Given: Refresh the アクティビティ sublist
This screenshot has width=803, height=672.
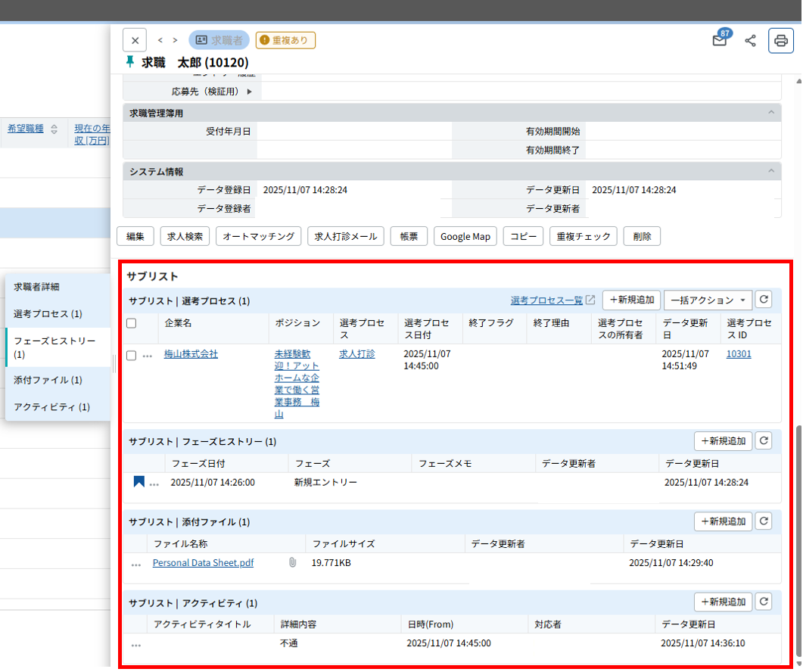Looking at the screenshot, I should pyautogui.click(x=764, y=602).
